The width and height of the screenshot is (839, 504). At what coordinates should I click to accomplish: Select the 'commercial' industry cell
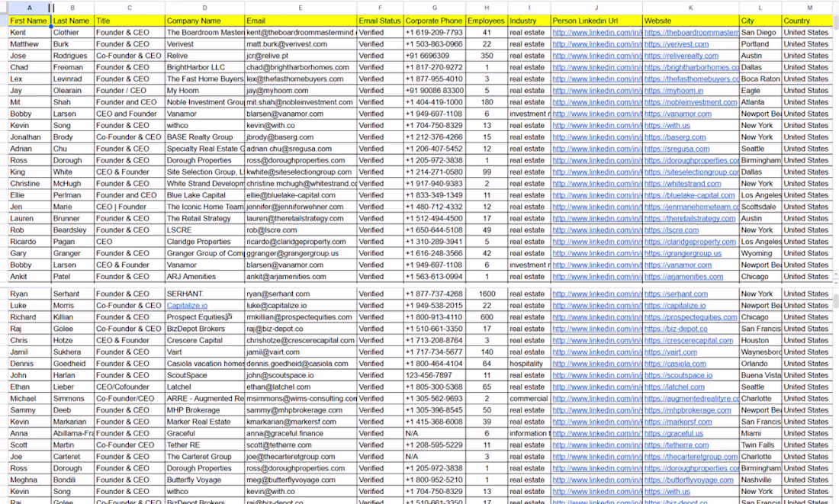[x=529, y=399]
